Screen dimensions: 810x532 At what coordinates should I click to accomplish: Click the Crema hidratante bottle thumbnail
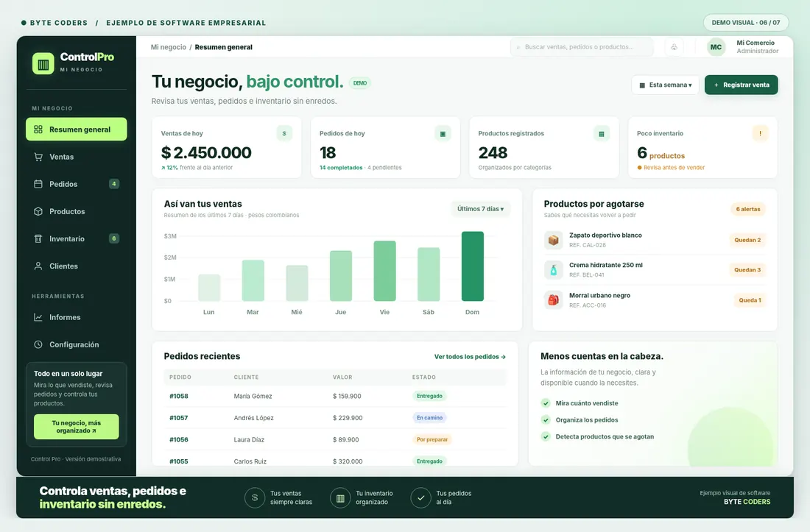[553, 270]
